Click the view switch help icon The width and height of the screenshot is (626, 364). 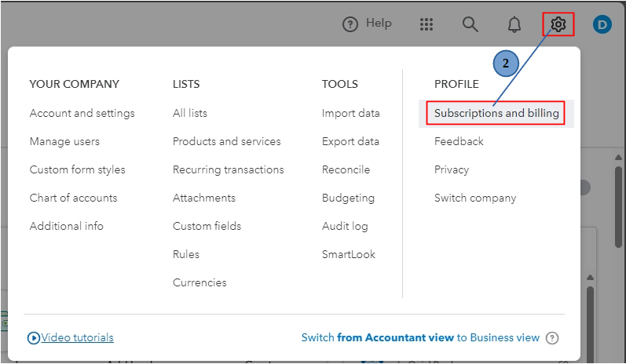click(552, 338)
